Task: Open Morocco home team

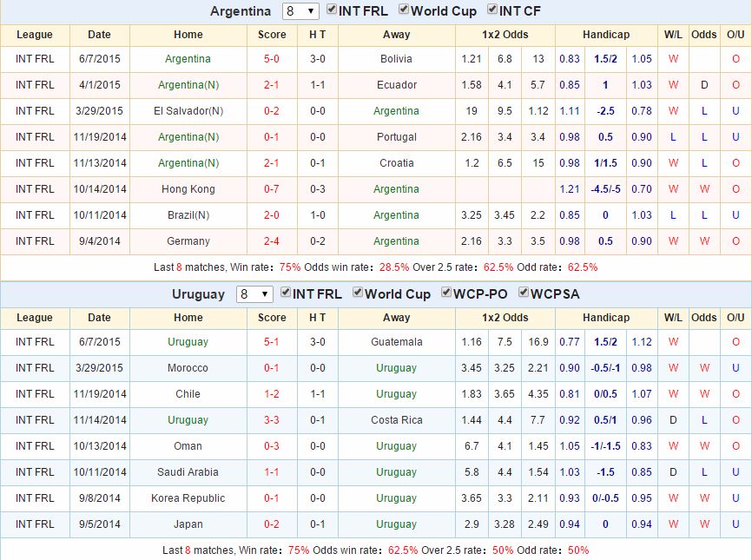Action: (x=188, y=368)
